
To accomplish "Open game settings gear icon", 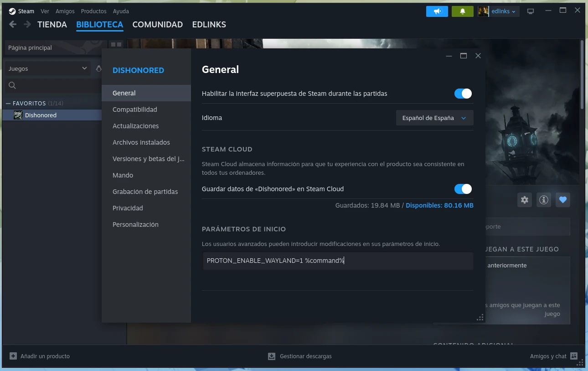I will tap(525, 199).
